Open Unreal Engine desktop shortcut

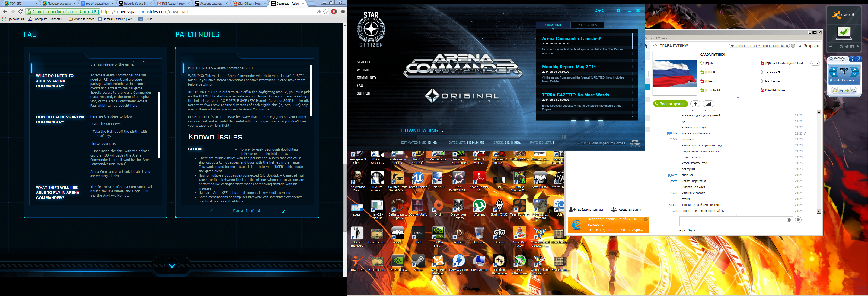(418, 180)
